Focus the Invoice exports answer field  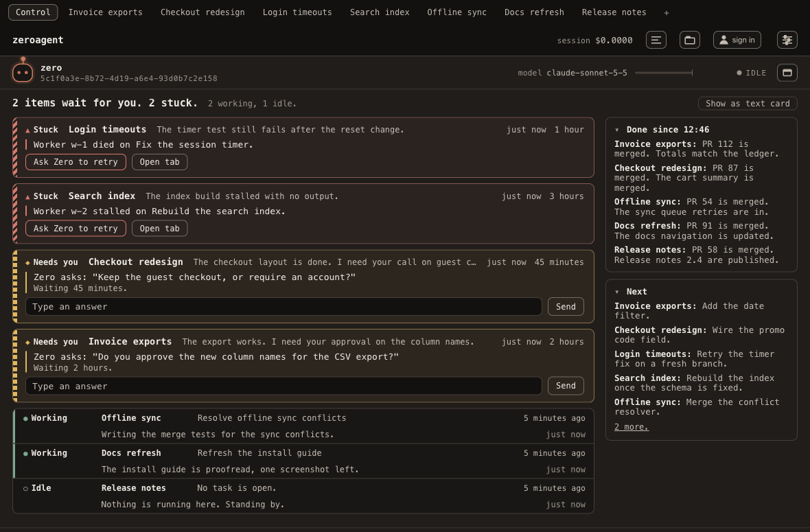283,386
